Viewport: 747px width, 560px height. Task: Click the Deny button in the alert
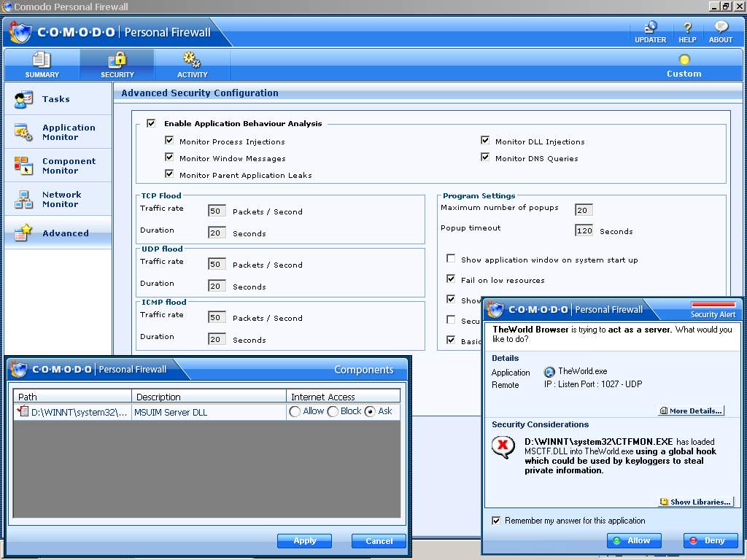click(710, 540)
